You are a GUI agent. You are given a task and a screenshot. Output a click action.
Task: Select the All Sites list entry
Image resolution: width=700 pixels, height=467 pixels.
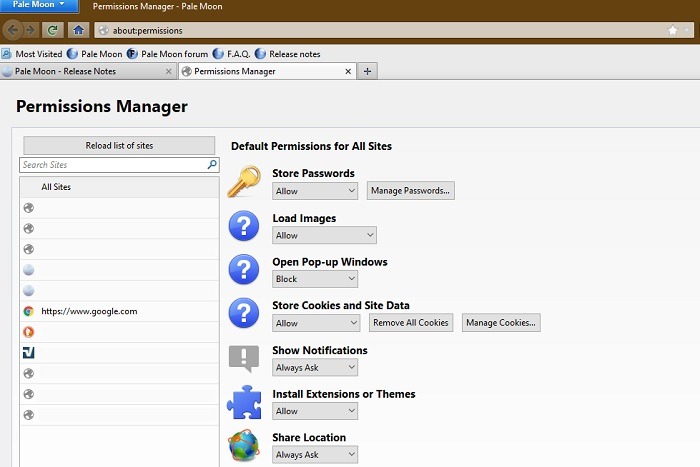pos(119,187)
